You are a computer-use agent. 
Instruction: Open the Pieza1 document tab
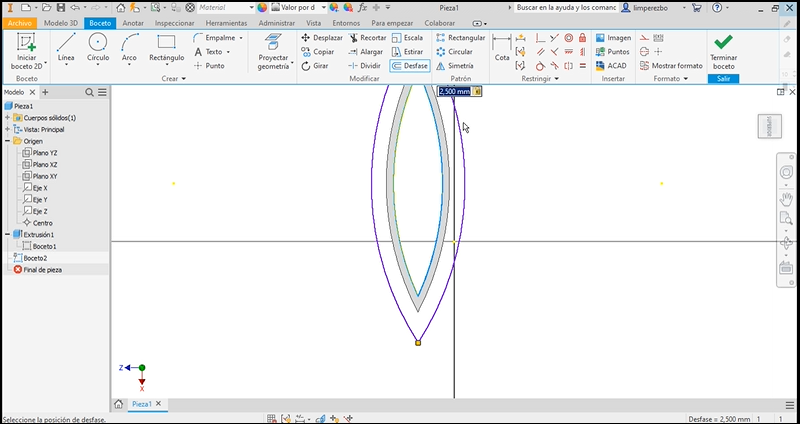coord(141,404)
